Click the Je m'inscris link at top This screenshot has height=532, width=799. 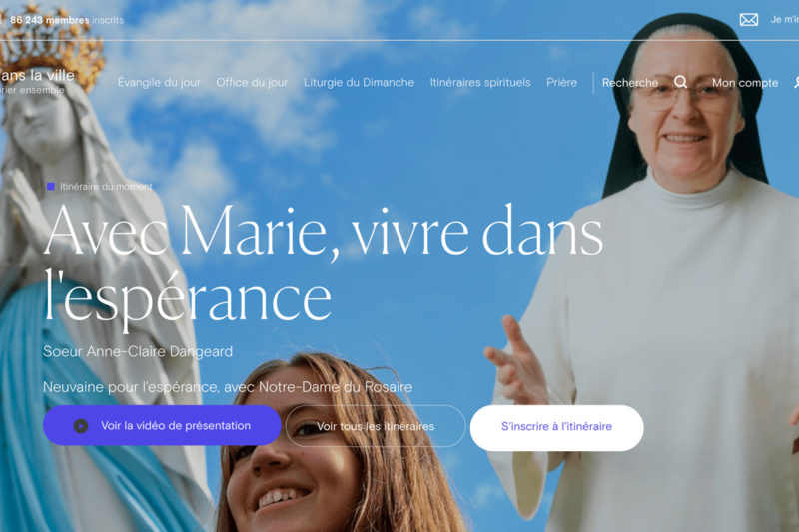point(785,20)
